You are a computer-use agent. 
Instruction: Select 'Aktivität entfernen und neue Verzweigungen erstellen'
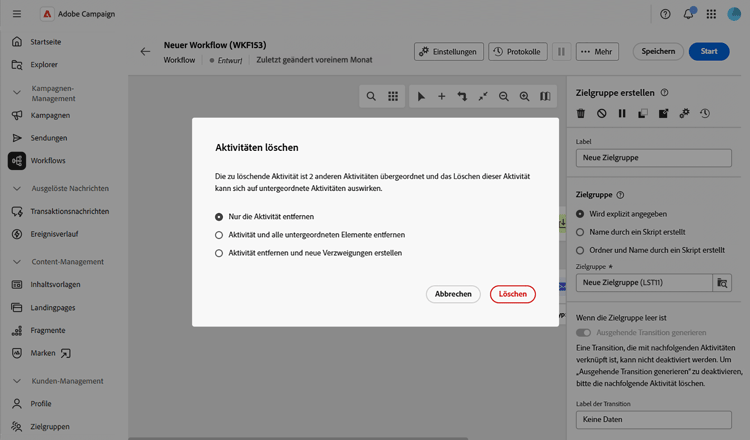coord(219,253)
